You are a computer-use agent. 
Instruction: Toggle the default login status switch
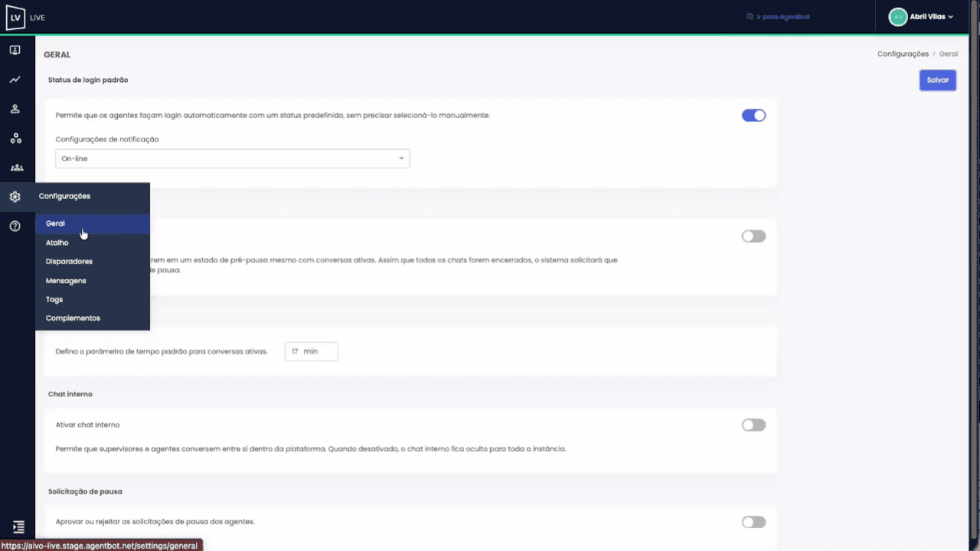[x=753, y=116]
